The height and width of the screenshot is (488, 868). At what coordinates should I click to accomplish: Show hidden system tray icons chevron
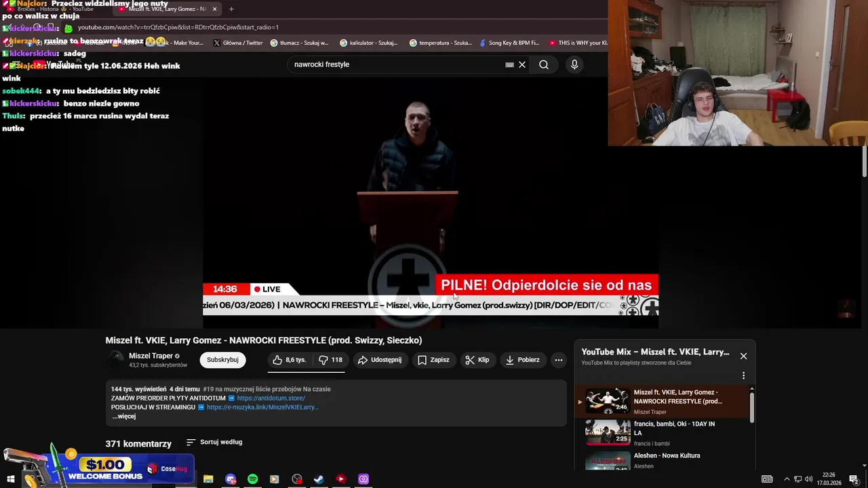pyautogui.click(x=787, y=479)
